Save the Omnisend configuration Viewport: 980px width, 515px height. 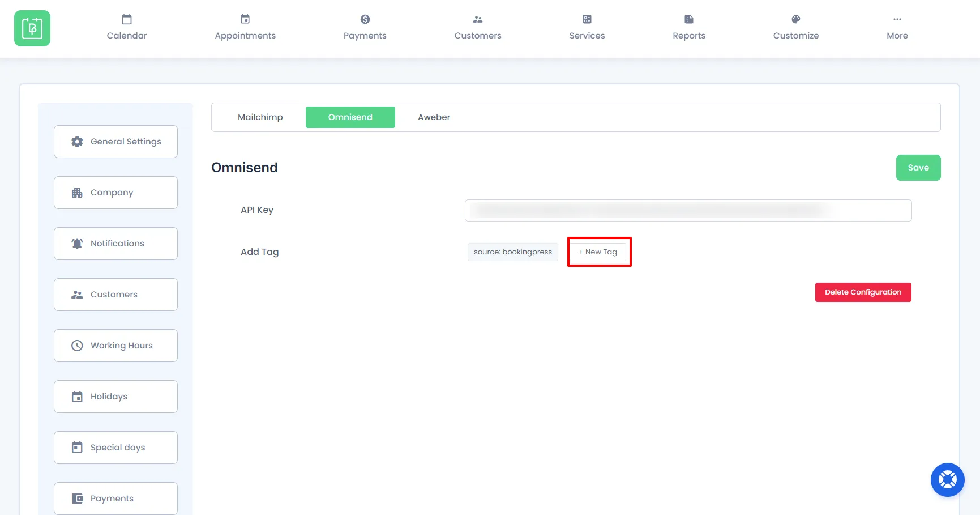click(x=918, y=168)
